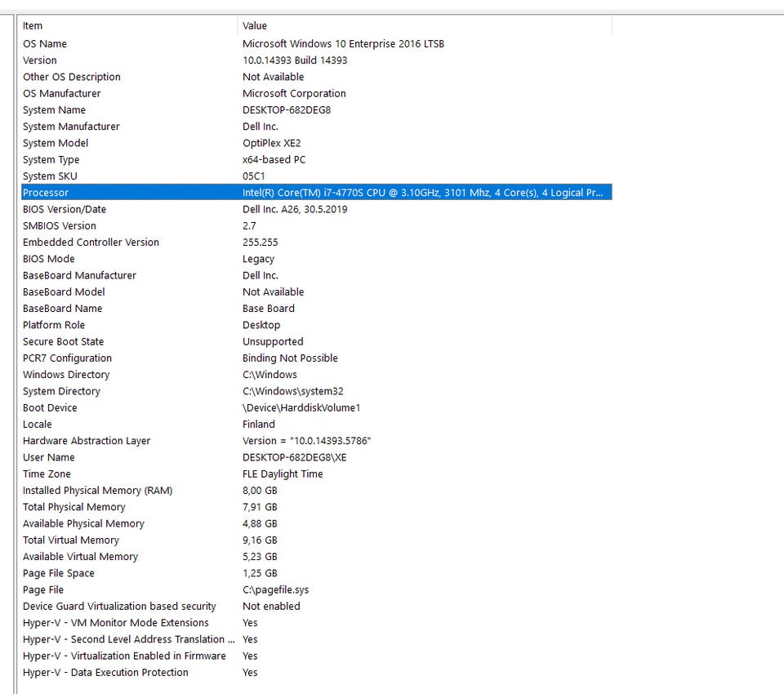Select the System Name row
784x694 pixels.
pyautogui.click(x=317, y=109)
